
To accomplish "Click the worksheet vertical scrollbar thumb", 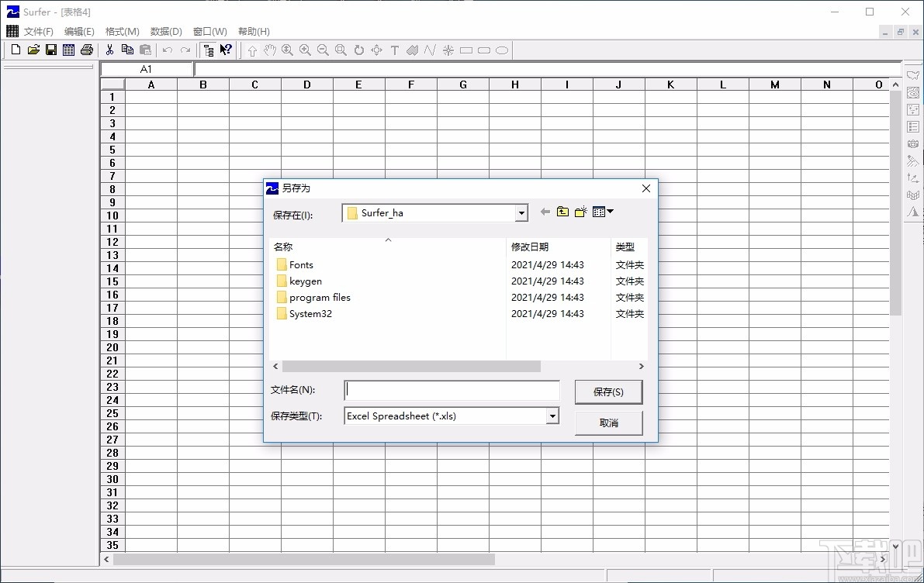I will [896, 203].
